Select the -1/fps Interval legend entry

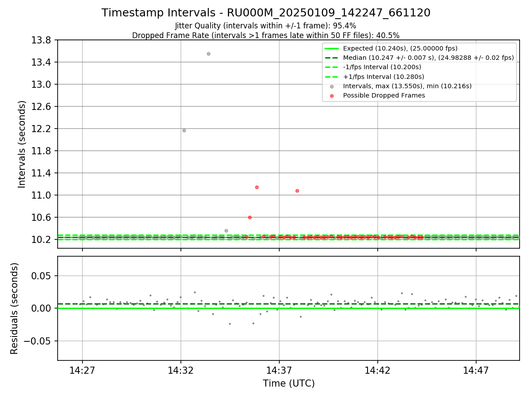pyautogui.click(x=373, y=67)
